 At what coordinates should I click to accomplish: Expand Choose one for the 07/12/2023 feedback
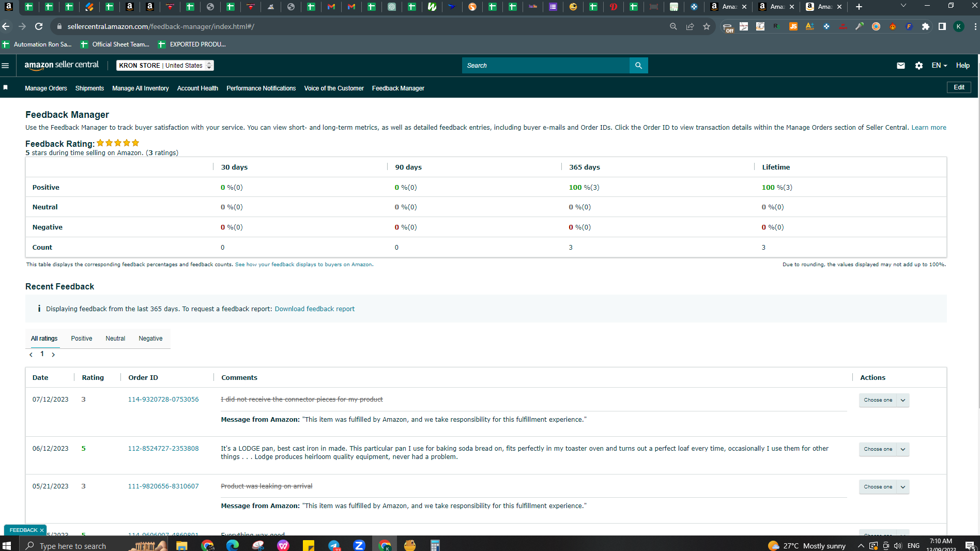click(x=884, y=400)
